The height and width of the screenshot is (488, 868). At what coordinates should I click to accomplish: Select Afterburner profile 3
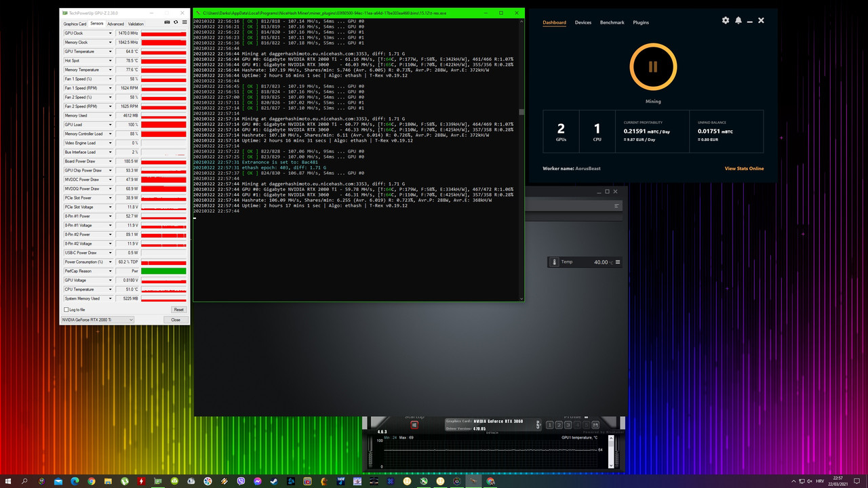point(568,425)
